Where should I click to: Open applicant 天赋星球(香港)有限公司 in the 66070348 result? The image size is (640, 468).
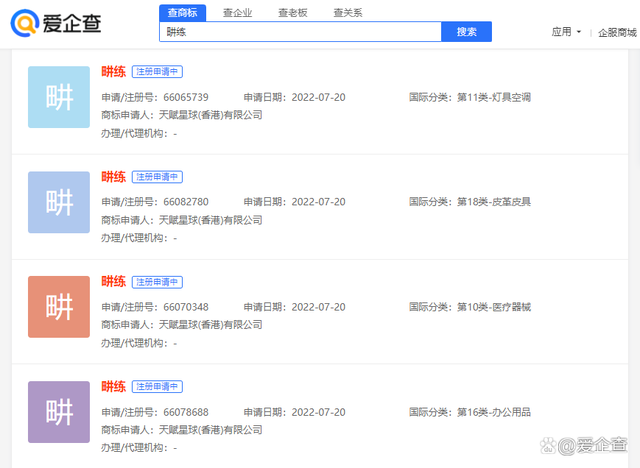pyautogui.click(x=210, y=325)
